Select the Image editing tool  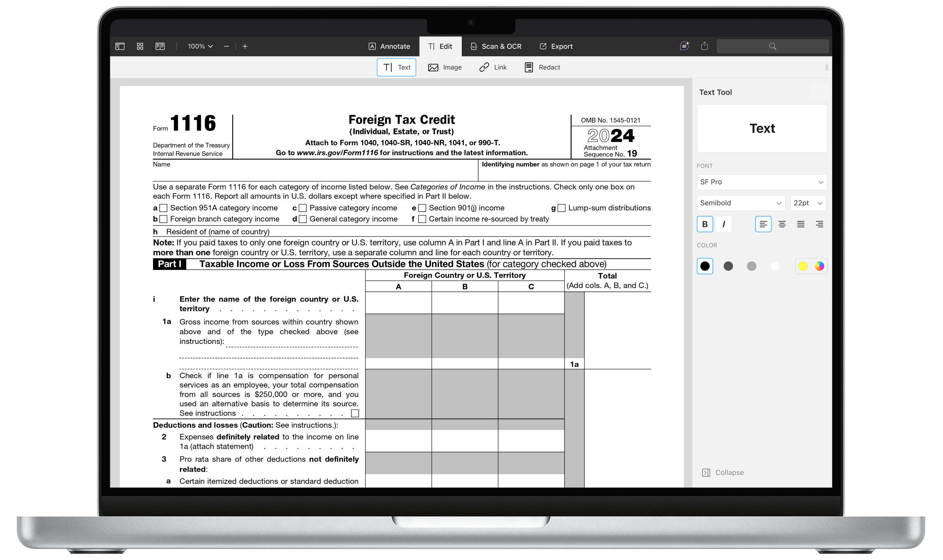[x=445, y=67]
